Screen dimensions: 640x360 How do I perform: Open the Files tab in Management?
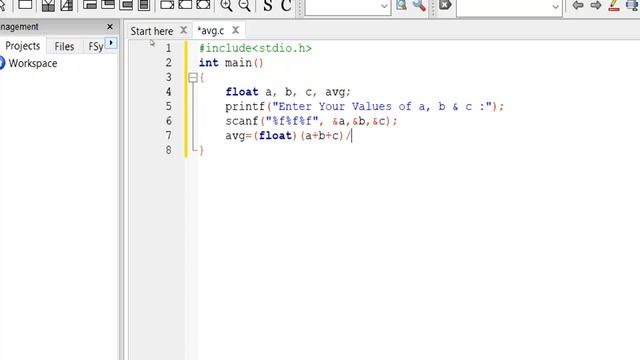64,47
